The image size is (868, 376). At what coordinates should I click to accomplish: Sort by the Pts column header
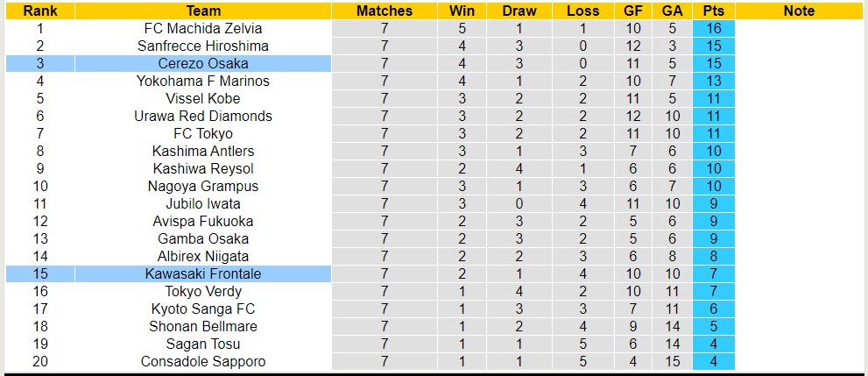713,11
